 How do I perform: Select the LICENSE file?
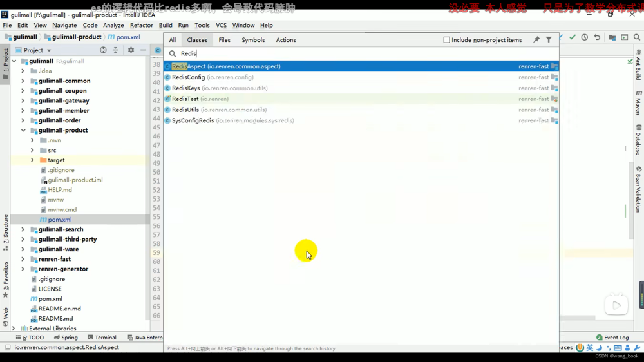point(50,289)
